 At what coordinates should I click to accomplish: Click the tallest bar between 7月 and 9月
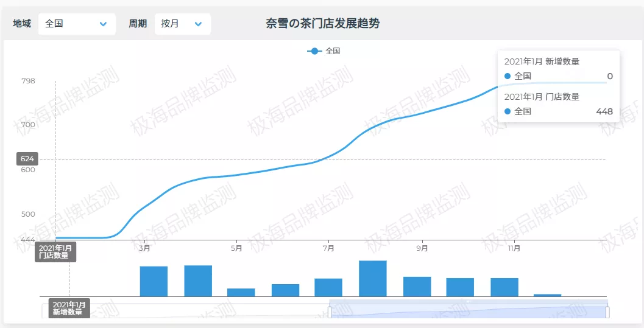coord(372,278)
